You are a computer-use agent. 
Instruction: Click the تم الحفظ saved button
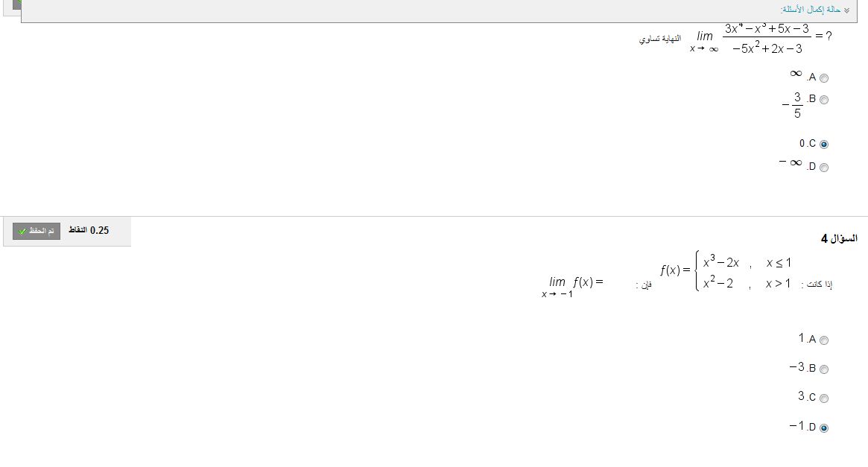pyautogui.click(x=37, y=231)
